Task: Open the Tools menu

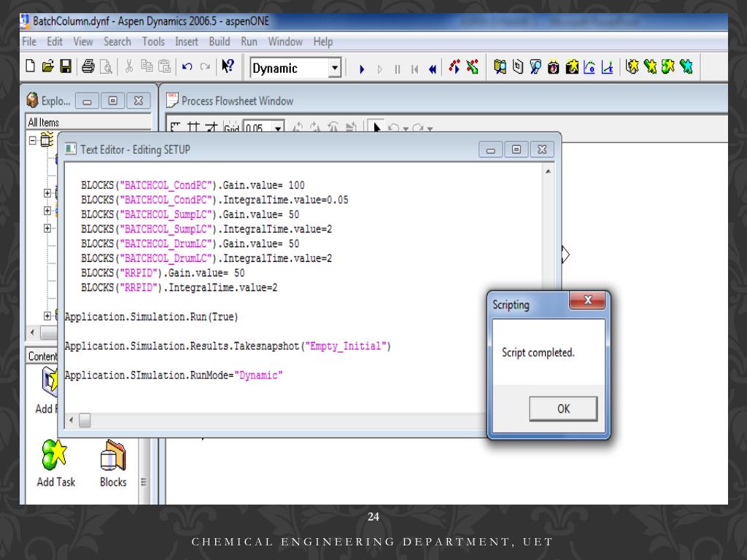Action: [153, 42]
